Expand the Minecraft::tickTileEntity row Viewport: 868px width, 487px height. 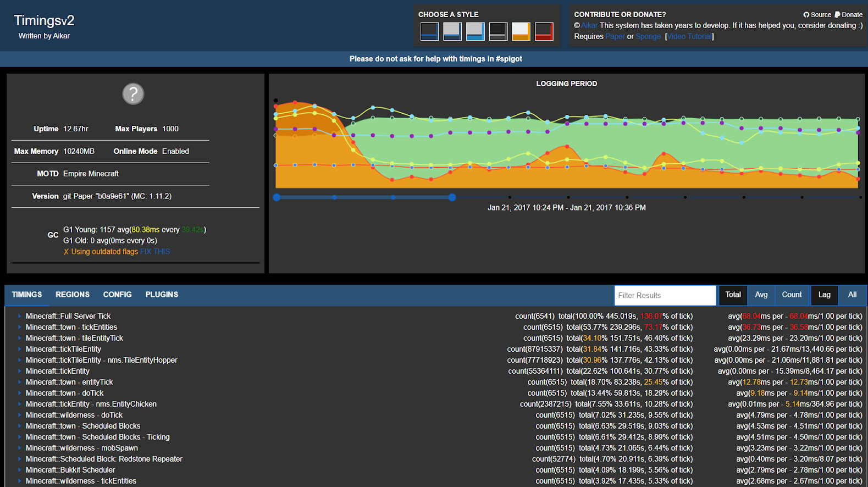click(19, 349)
